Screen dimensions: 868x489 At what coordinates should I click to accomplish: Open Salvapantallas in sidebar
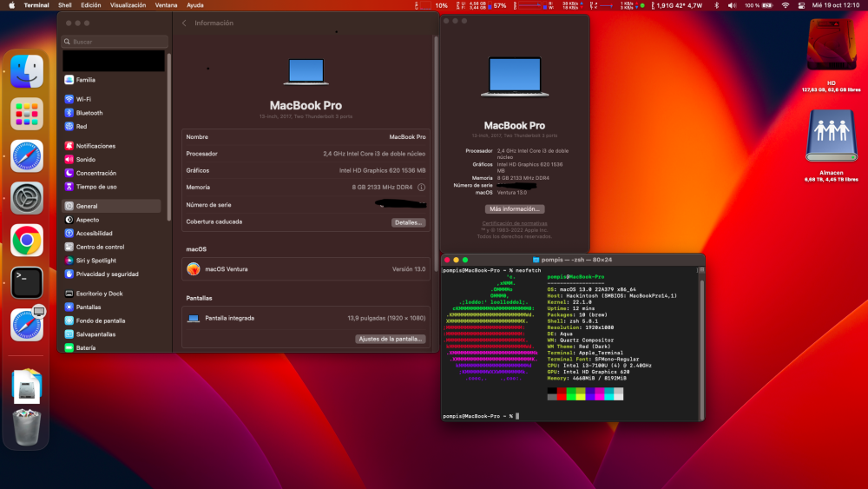111,334
